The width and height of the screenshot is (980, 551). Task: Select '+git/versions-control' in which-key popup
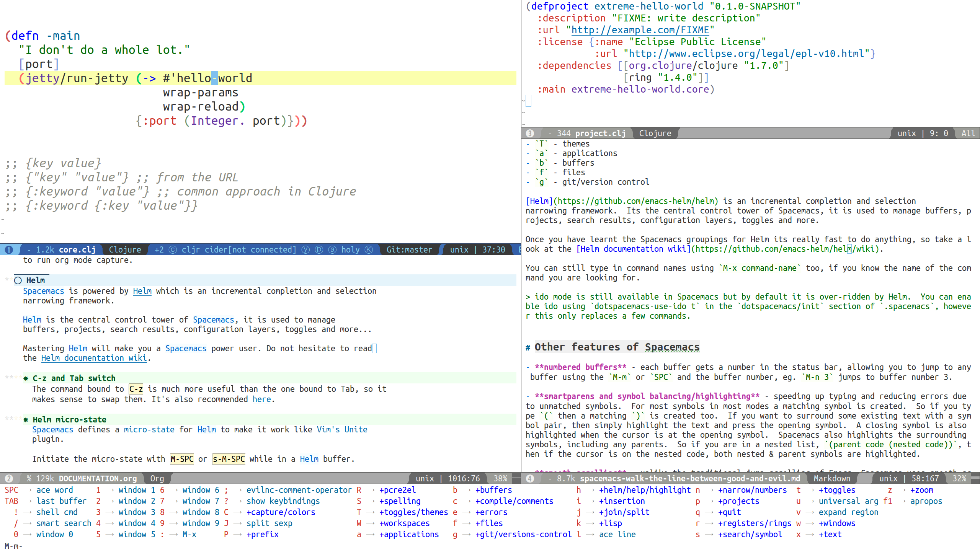(523, 535)
